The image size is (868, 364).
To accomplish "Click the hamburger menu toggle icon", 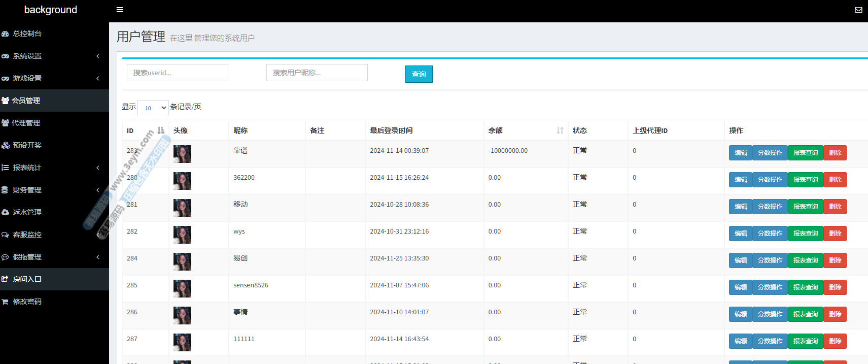I will coord(120,10).
